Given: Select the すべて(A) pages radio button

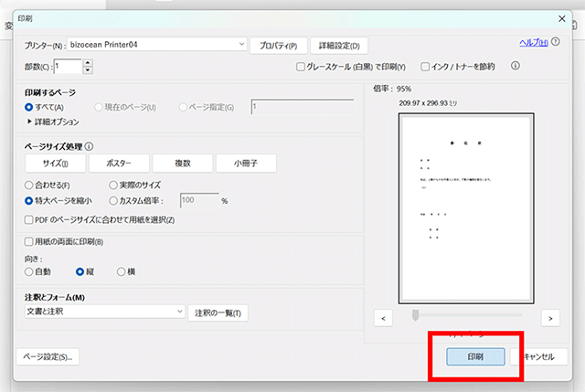Looking at the screenshot, I should [x=28, y=108].
